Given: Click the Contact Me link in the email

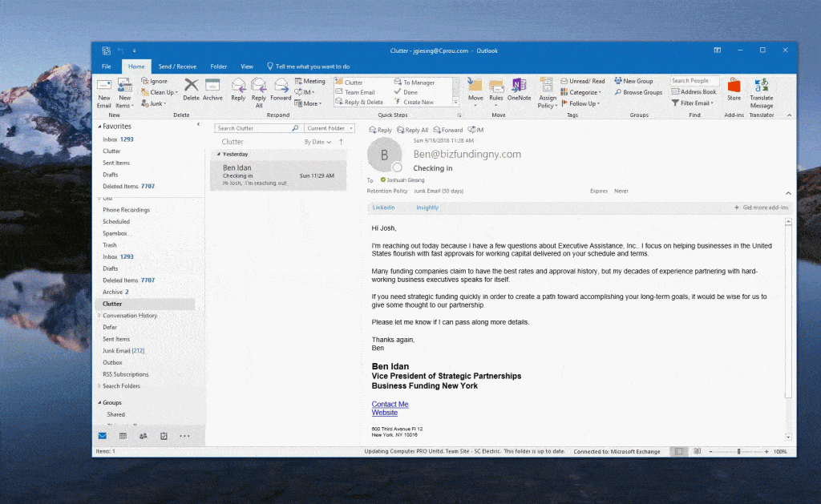Looking at the screenshot, I should pos(390,404).
